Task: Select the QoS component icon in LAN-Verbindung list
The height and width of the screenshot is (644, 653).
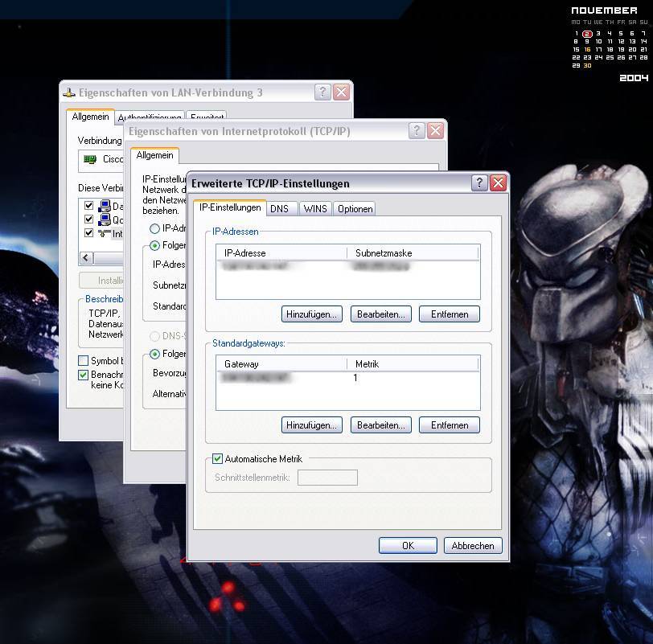Action: click(x=104, y=219)
